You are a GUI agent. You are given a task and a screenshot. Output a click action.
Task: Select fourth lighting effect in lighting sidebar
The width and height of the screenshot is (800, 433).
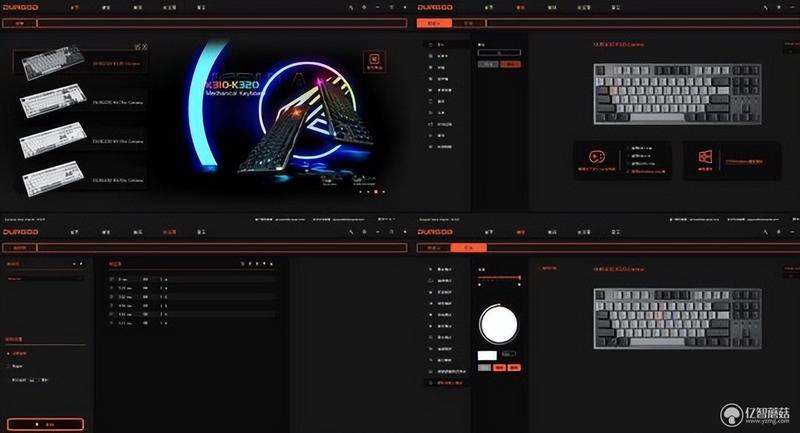tap(441, 303)
